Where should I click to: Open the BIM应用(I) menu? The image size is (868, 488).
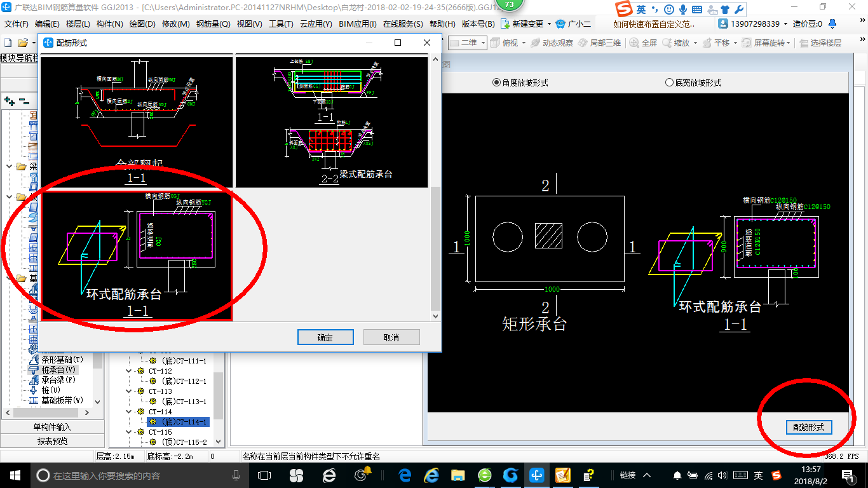[358, 24]
